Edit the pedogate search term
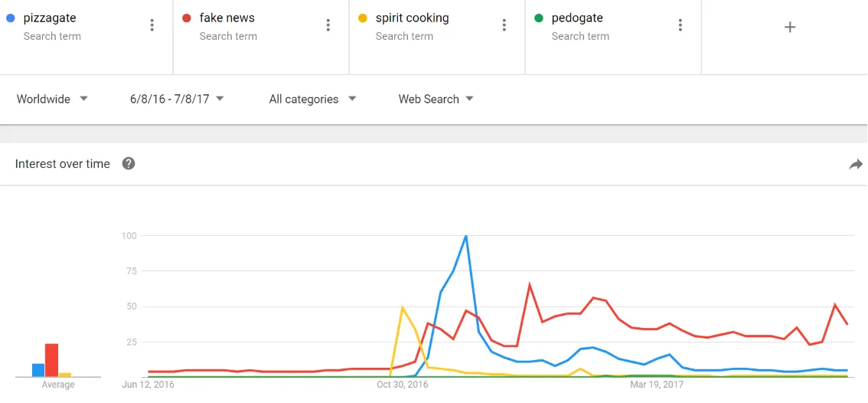 [577, 18]
